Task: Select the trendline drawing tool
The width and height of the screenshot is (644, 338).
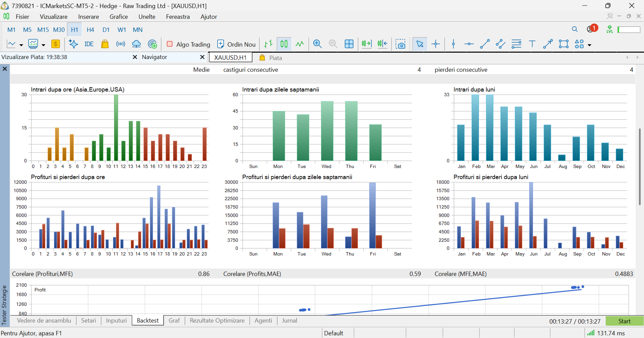Action: tap(485, 44)
